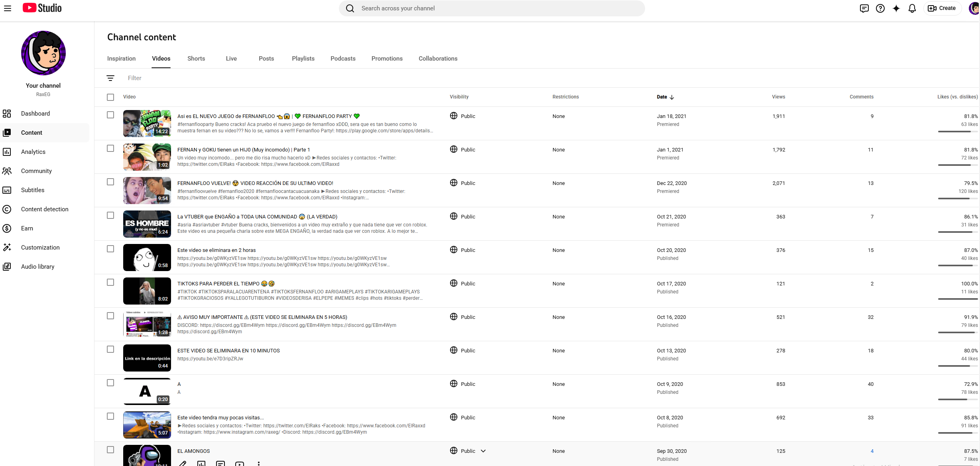Click the notifications bell icon
Viewport: 980px width, 466px height.
[912, 8]
